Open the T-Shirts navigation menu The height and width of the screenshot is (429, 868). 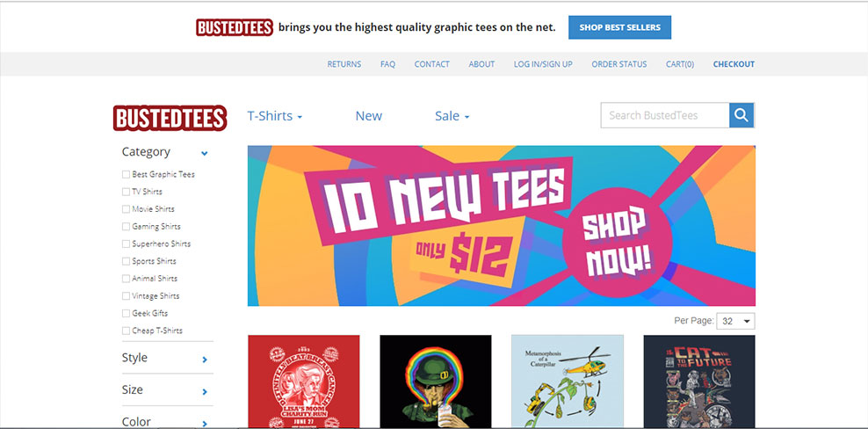tap(275, 116)
